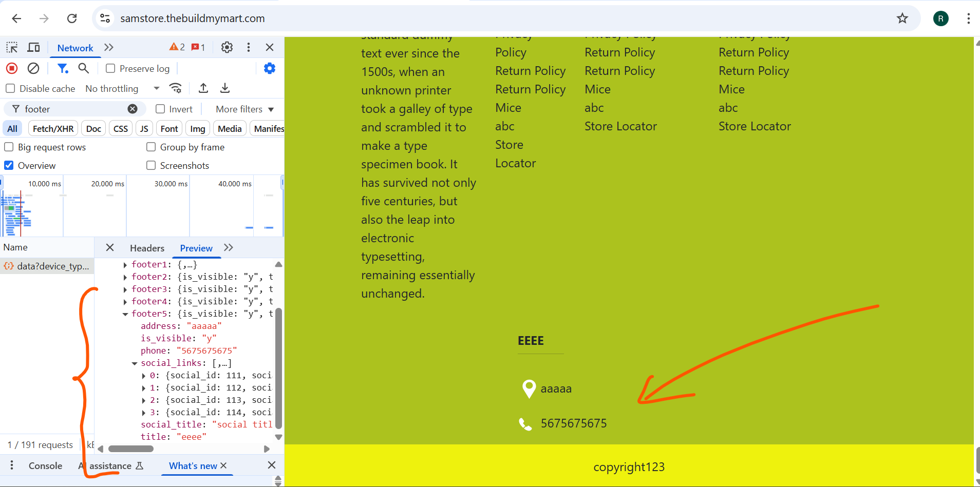980x487 pixels.
Task: Open the Console drawer tab
Action: 45,465
